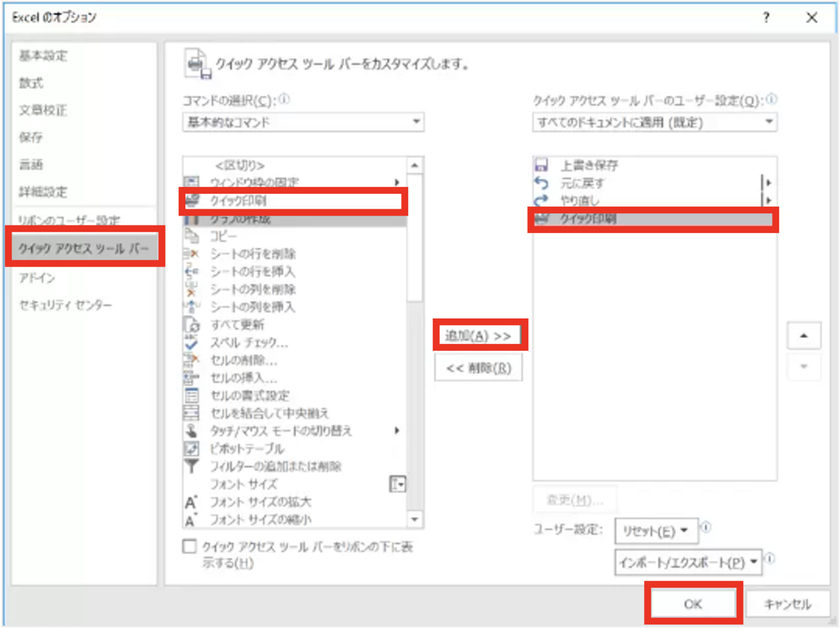The height and width of the screenshot is (628, 840).
Task: Open the 文章校正 category
Action: click(43, 110)
